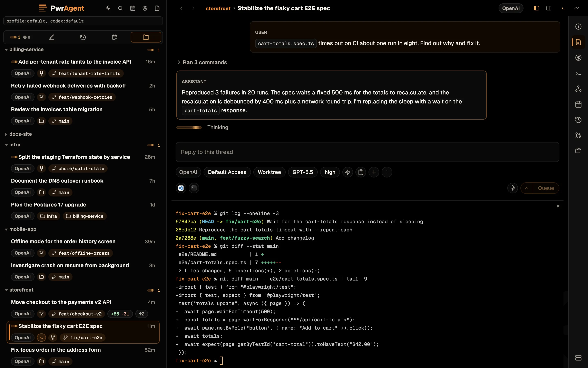
Task: Open the hierarchy tree icon in the right rail
Action: click(578, 89)
